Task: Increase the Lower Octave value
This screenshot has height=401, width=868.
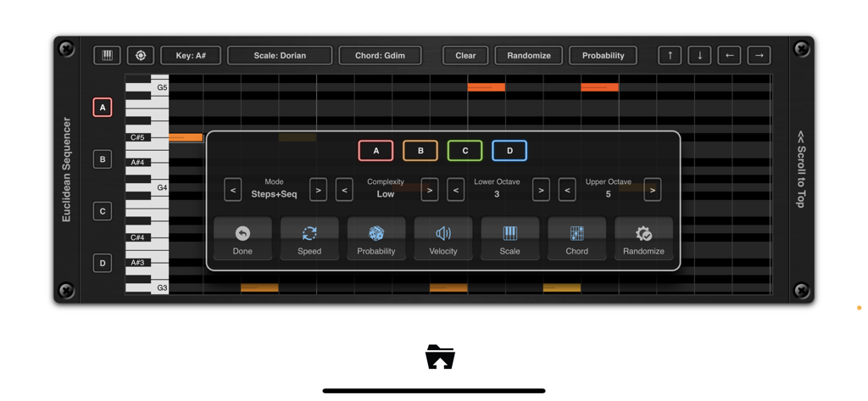Action: pos(541,190)
